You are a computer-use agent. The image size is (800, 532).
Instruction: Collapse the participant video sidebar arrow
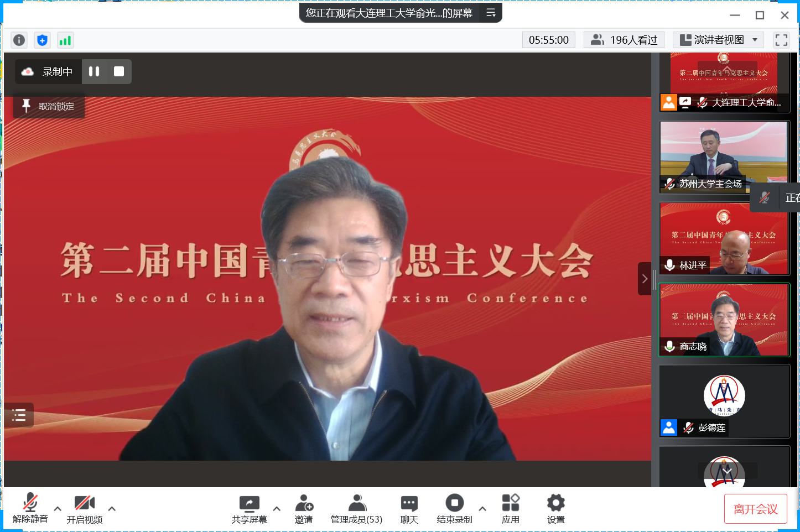click(x=645, y=279)
